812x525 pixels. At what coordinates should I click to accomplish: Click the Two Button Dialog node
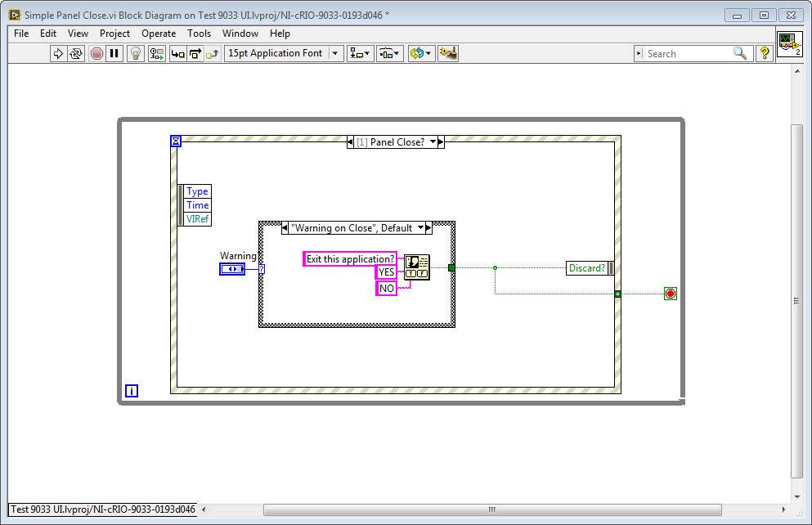(x=417, y=267)
